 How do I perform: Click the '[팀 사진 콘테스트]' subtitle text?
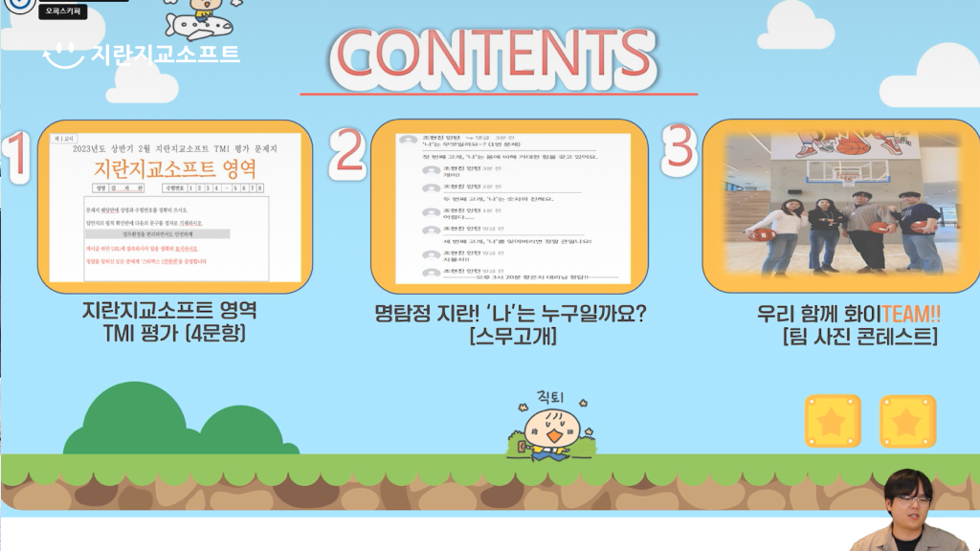point(860,336)
